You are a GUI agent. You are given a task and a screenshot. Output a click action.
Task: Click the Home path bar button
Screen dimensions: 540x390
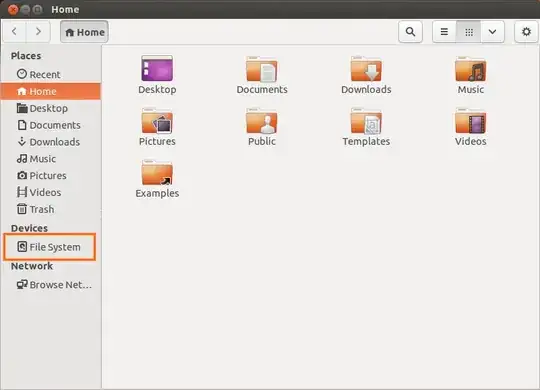click(84, 32)
